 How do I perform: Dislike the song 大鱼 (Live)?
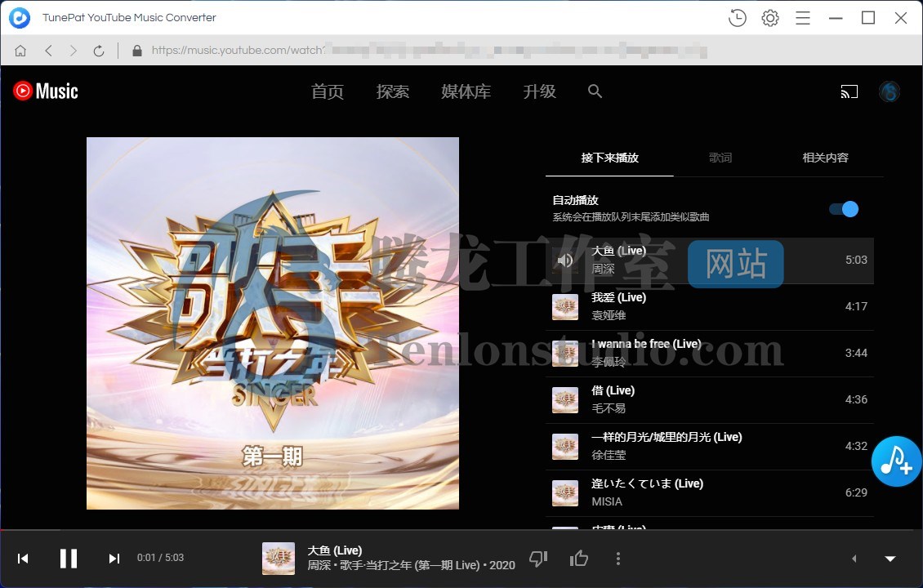pos(538,559)
